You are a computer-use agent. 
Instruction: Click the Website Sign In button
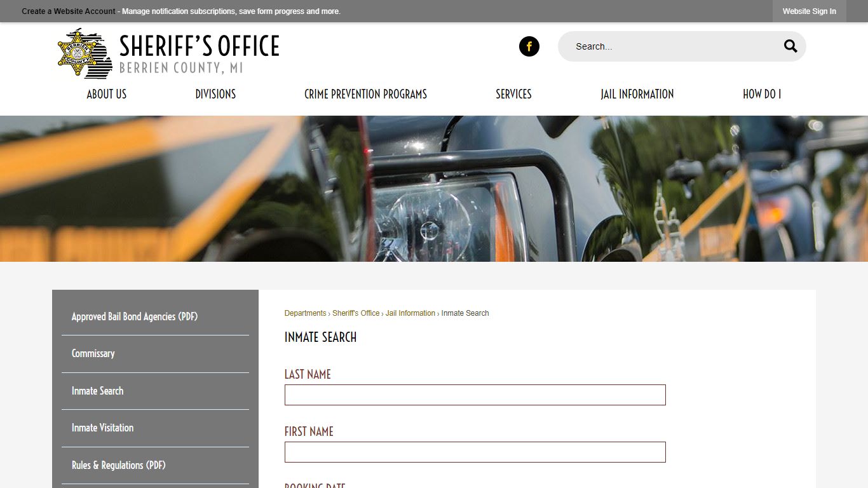click(809, 11)
